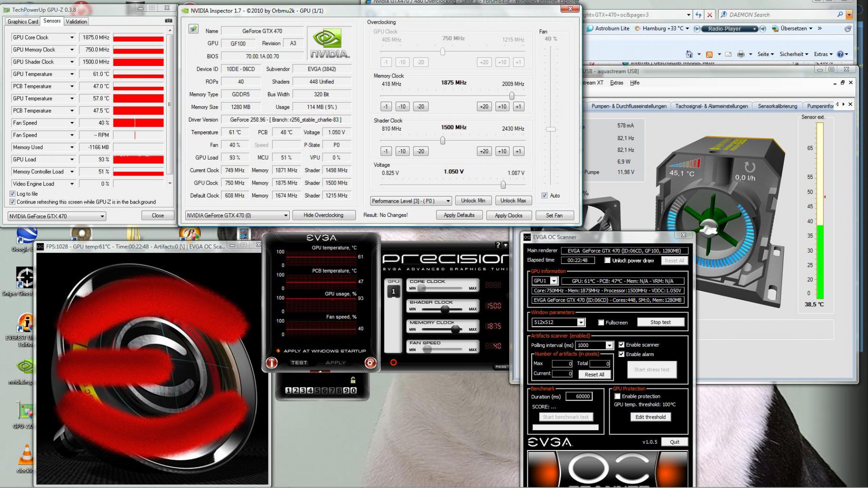Open the EVGA Precision info button

(271, 363)
